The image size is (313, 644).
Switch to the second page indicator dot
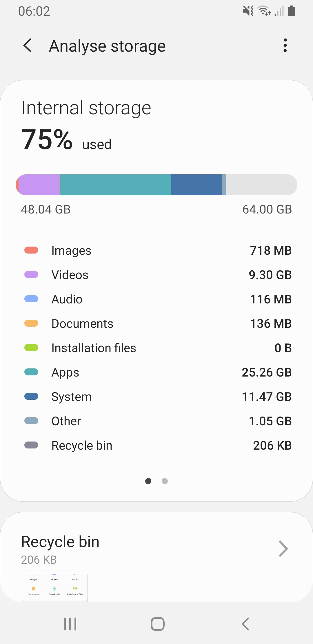(165, 481)
